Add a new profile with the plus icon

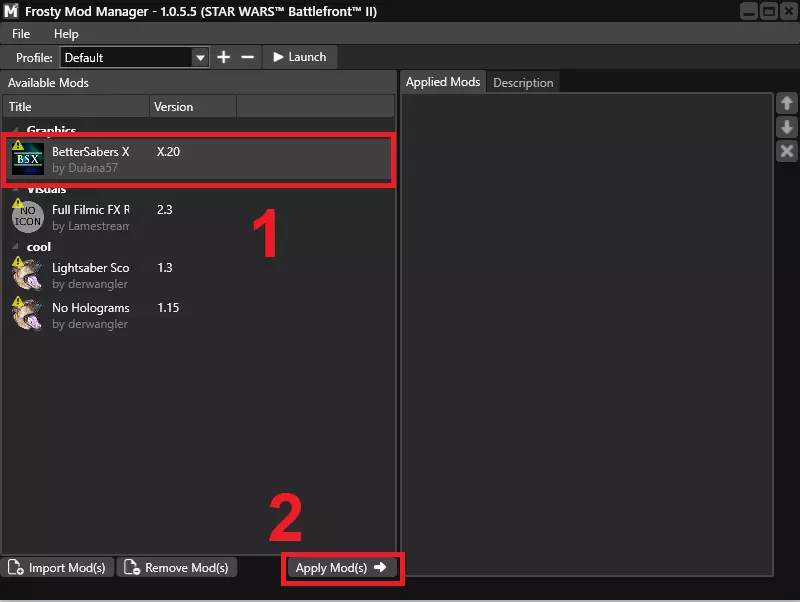[223, 57]
